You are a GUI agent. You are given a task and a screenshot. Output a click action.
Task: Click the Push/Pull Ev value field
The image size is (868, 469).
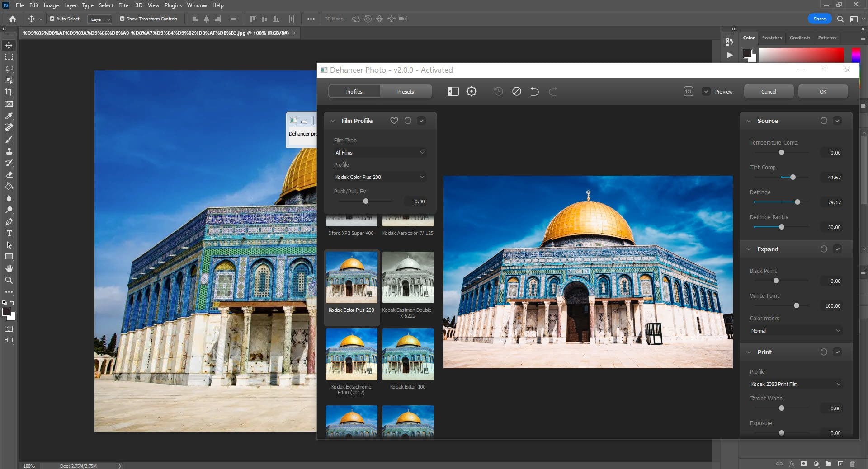[x=416, y=202]
